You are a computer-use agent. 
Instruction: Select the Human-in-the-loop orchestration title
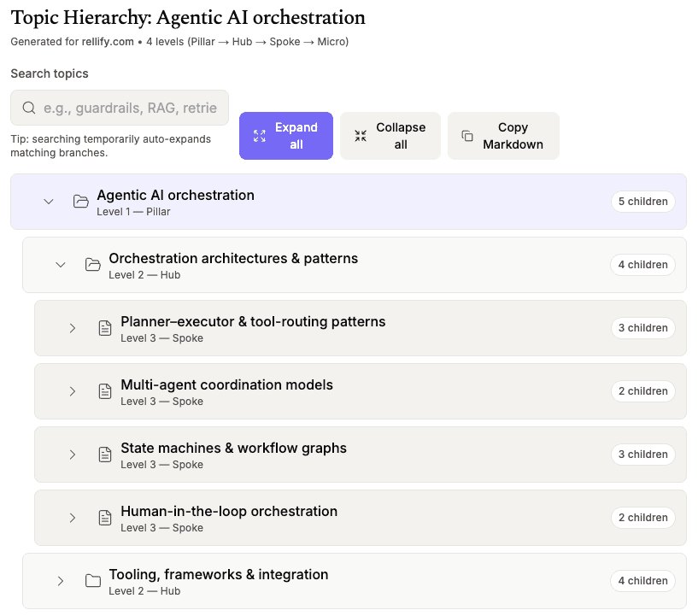tap(229, 512)
